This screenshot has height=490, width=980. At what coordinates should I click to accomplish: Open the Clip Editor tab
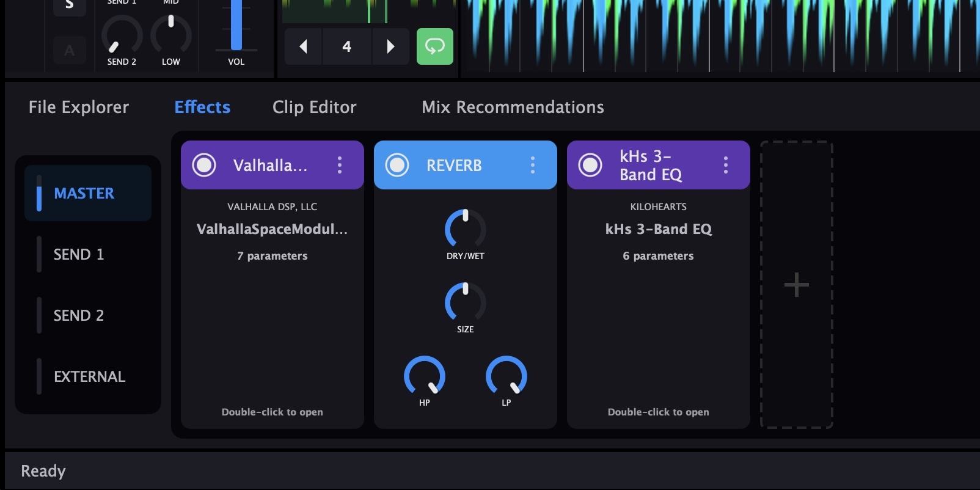click(314, 107)
